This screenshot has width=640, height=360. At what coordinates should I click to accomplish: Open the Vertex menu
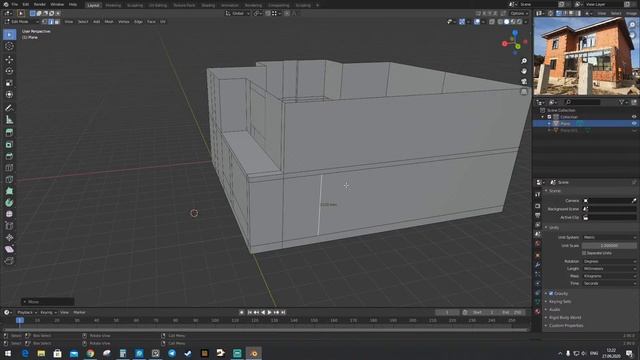[x=124, y=22]
